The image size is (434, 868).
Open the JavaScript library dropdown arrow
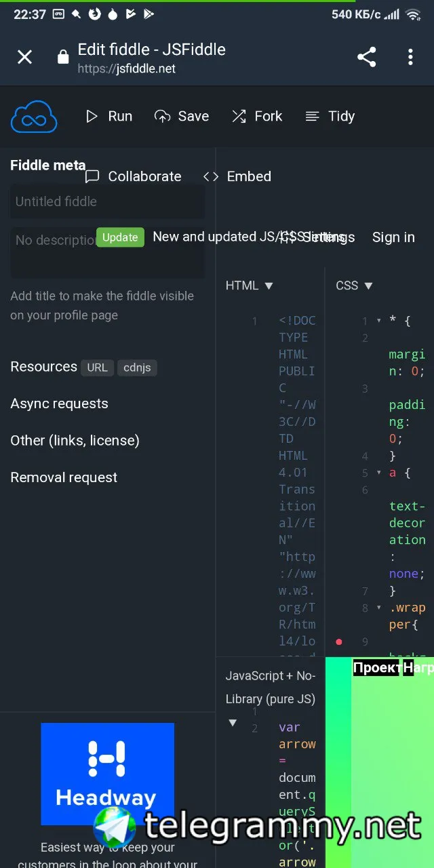tap(233, 723)
